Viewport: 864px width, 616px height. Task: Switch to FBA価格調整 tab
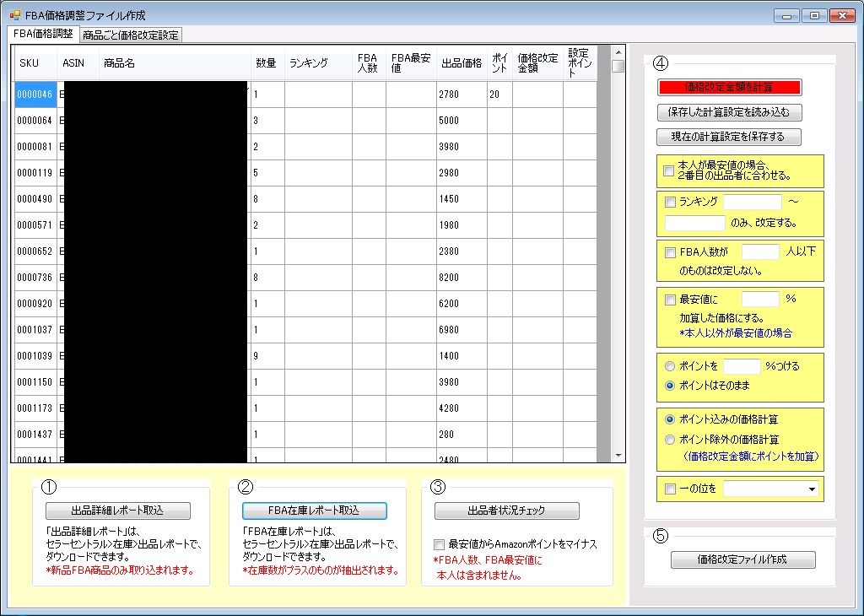pyautogui.click(x=44, y=34)
